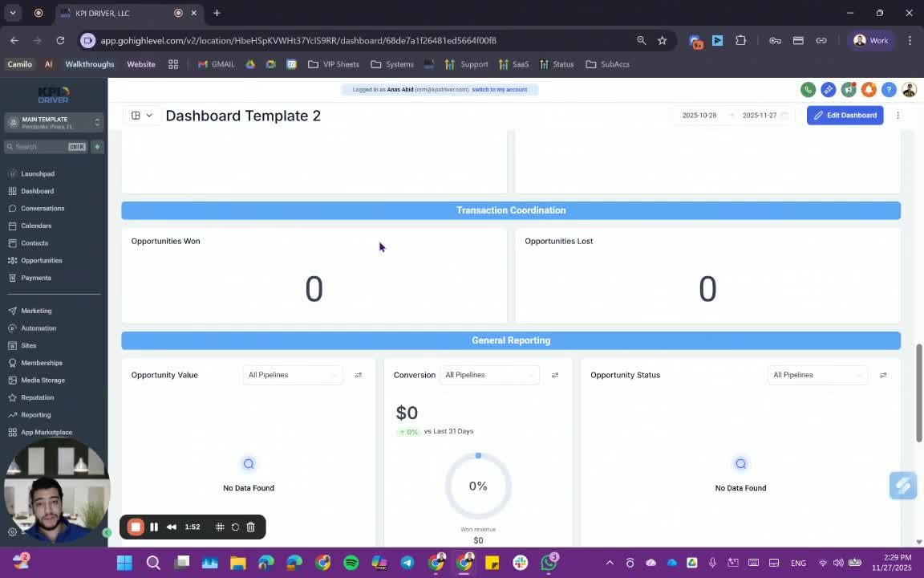Click the sidebar Search input field

point(46,147)
